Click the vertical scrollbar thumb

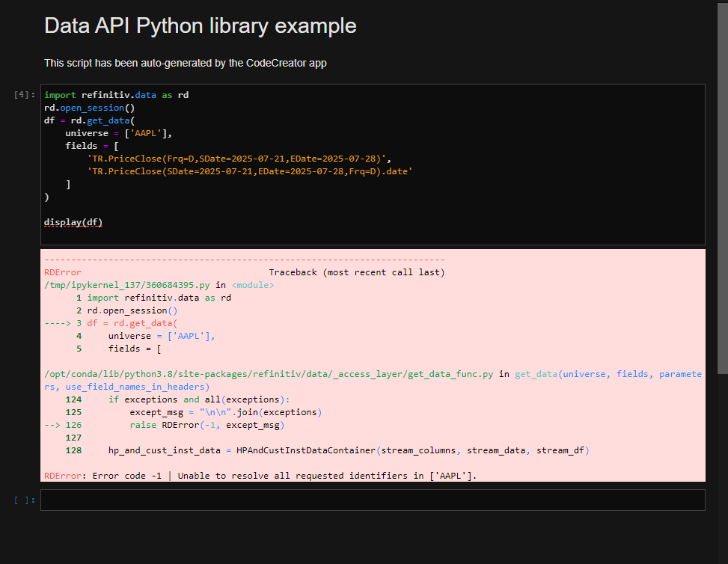point(723,187)
